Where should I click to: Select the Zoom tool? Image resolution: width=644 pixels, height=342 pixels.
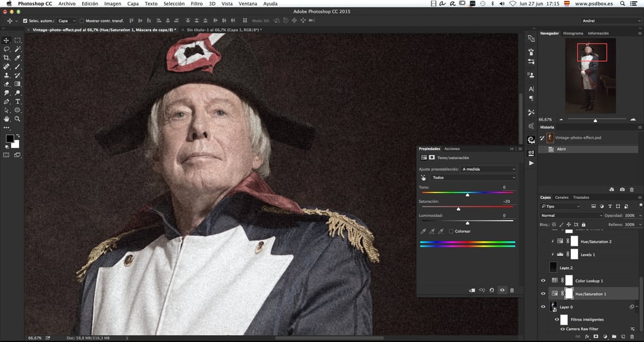(18, 119)
